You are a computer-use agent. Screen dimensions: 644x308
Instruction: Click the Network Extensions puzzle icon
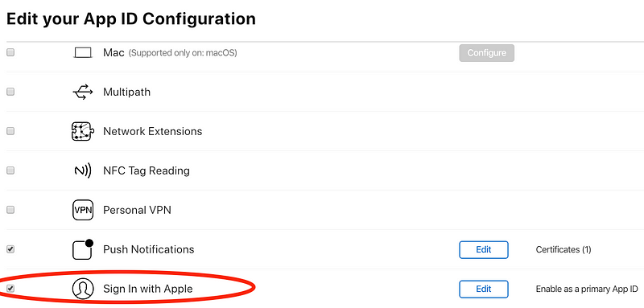pos(83,131)
